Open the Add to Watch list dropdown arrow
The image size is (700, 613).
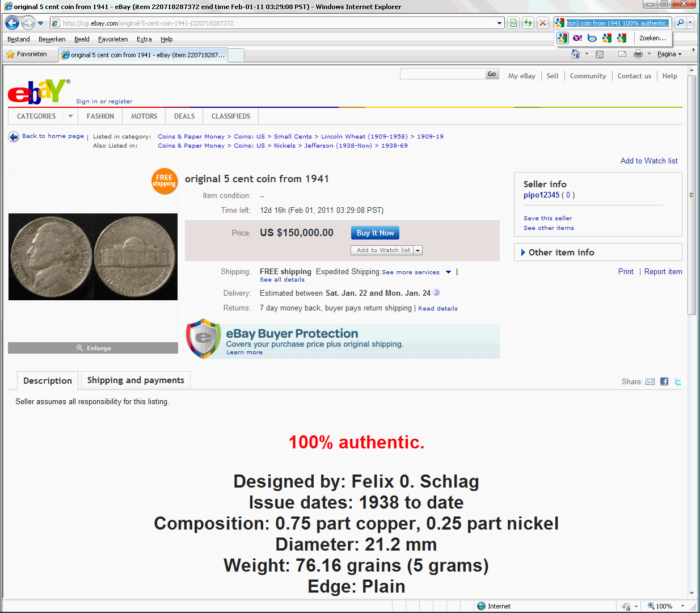(x=418, y=250)
